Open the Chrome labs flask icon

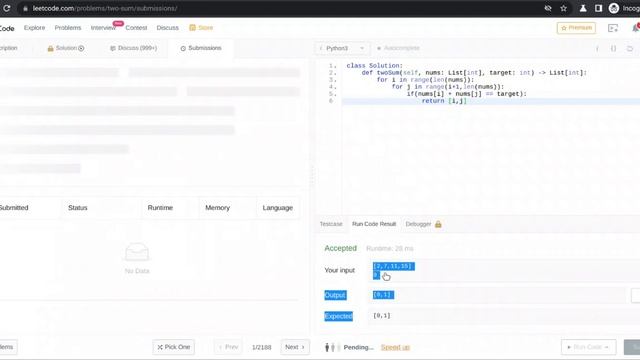pyautogui.click(x=583, y=8)
